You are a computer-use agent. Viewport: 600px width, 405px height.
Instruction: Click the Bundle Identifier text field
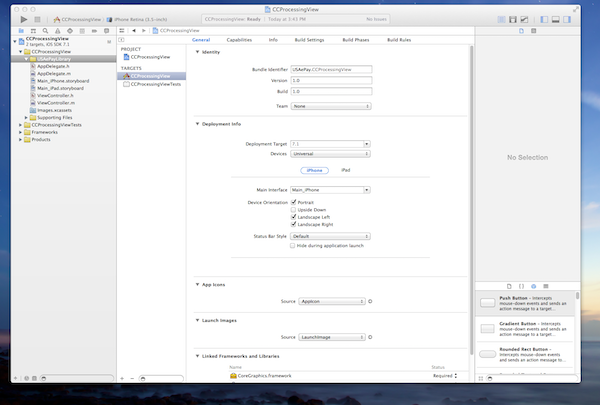pyautogui.click(x=330, y=69)
